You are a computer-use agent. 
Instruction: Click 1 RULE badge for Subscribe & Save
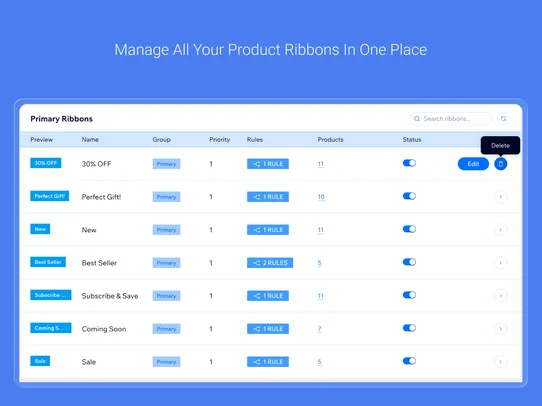tap(268, 296)
